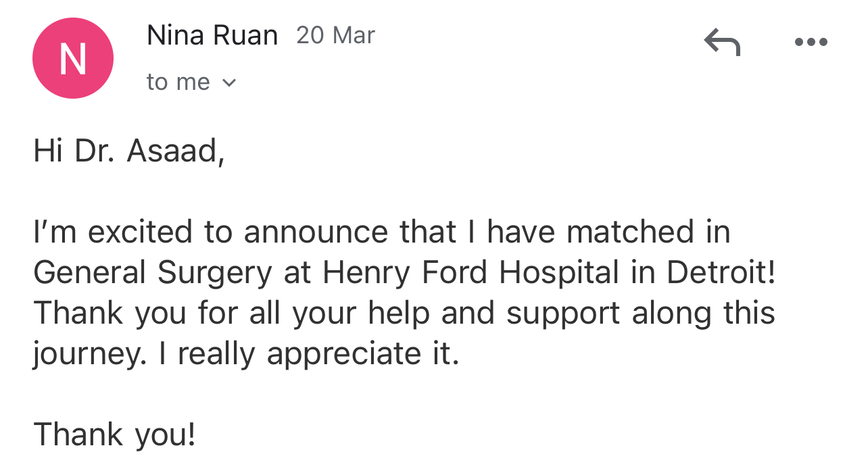868x473 pixels.
Task: Click the closing "Thank you!" line
Action: tap(114, 435)
